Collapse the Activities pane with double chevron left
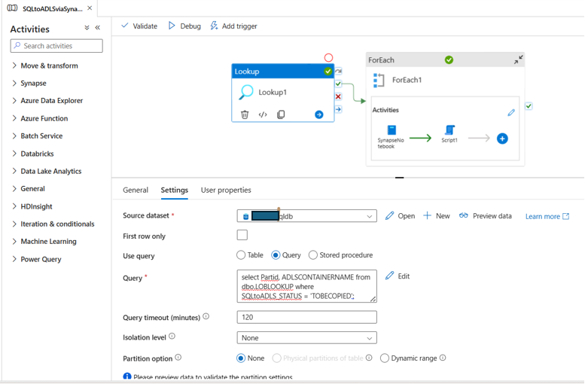The width and height of the screenshot is (588, 384). coord(98,28)
